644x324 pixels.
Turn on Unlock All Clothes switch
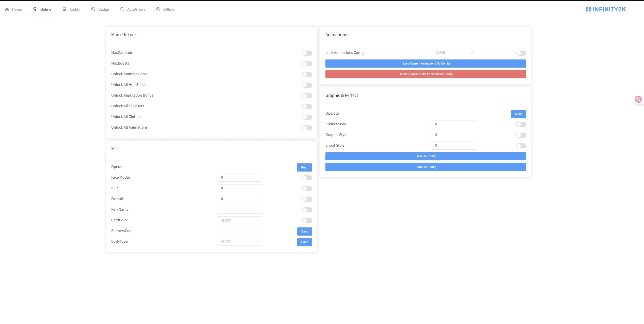pos(307,117)
